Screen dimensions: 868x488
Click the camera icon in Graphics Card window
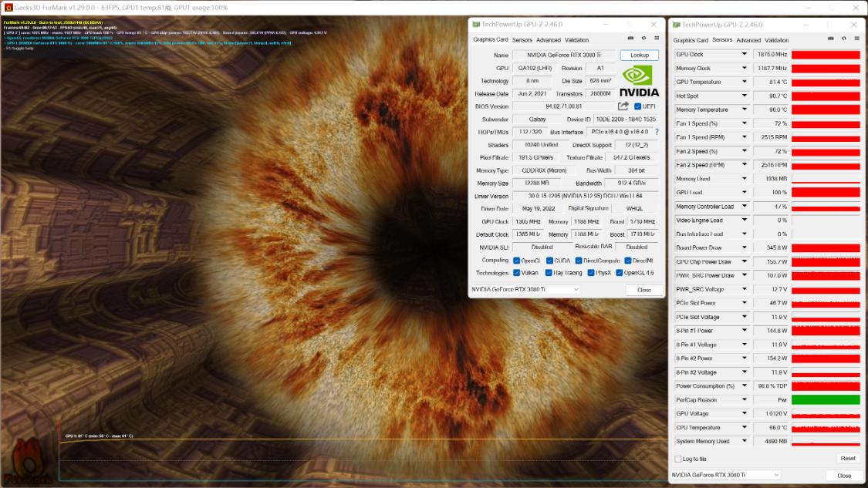630,38
